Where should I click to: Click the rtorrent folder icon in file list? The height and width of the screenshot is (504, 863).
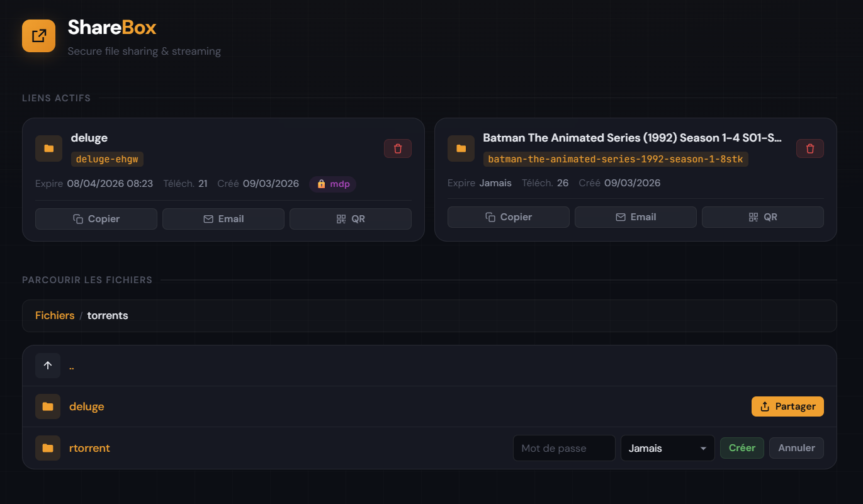(48, 448)
